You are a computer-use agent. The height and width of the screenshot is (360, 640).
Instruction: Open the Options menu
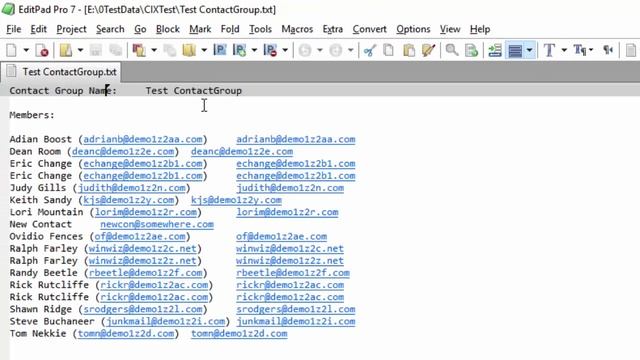413,29
